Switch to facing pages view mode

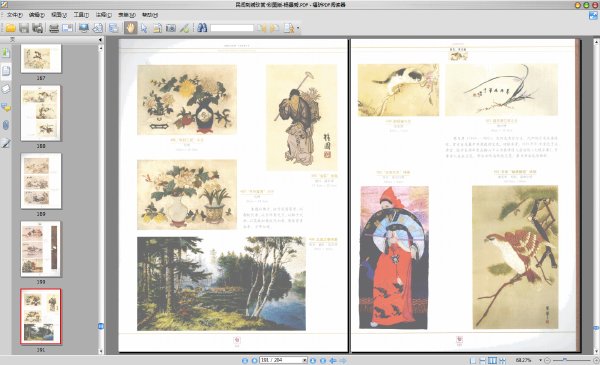492,360
